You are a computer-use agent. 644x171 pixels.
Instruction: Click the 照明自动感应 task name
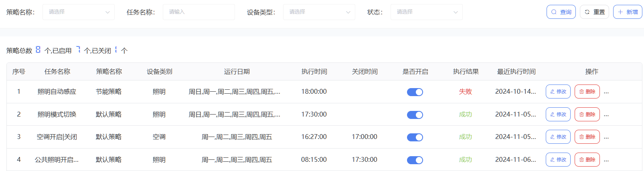(57, 92)
